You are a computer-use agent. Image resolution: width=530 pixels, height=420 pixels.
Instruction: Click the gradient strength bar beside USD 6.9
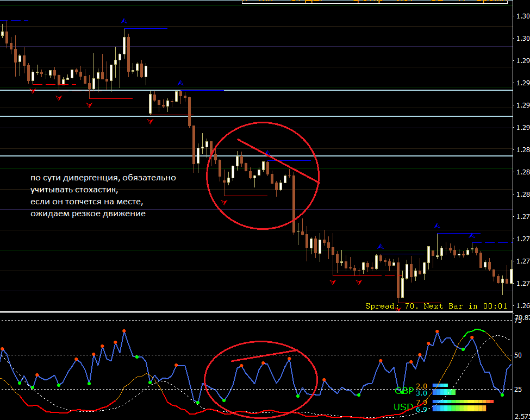click(459, 409)
